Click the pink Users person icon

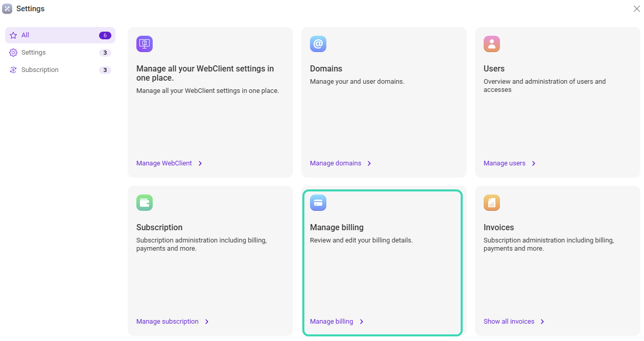[x=492, y=44]
